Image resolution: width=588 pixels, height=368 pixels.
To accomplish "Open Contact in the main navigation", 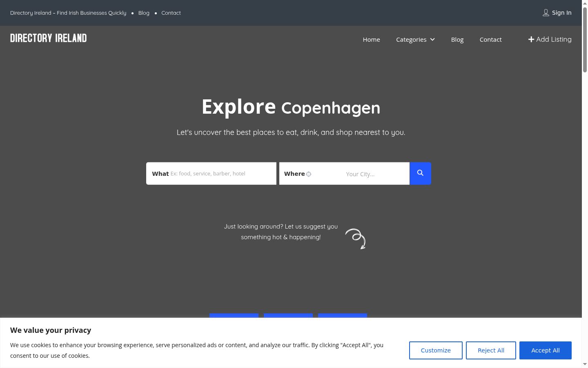I will (490, 39).
